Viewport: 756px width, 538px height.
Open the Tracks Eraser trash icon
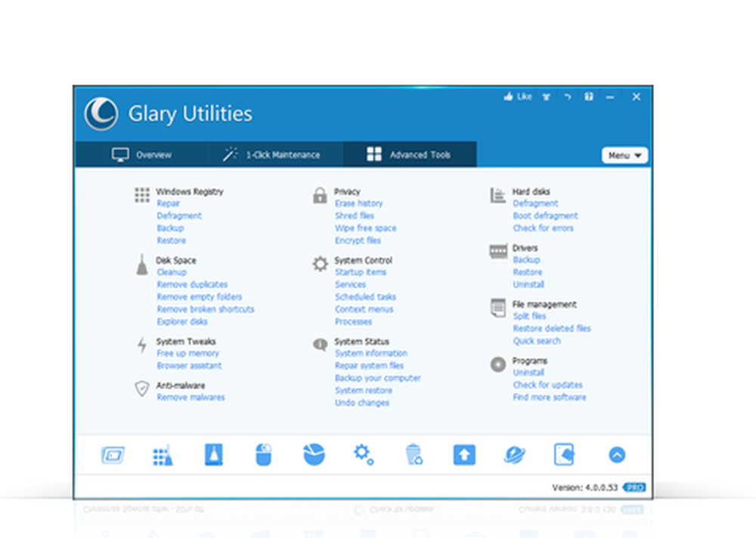pos(414,454)
